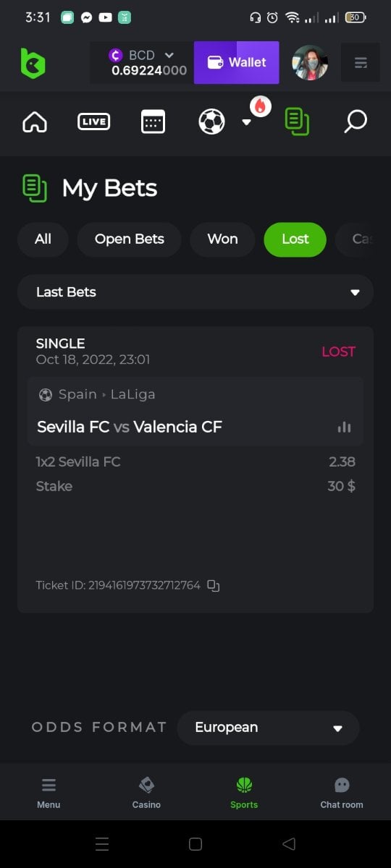Open the calendar schedule icon

pos(153,122)
